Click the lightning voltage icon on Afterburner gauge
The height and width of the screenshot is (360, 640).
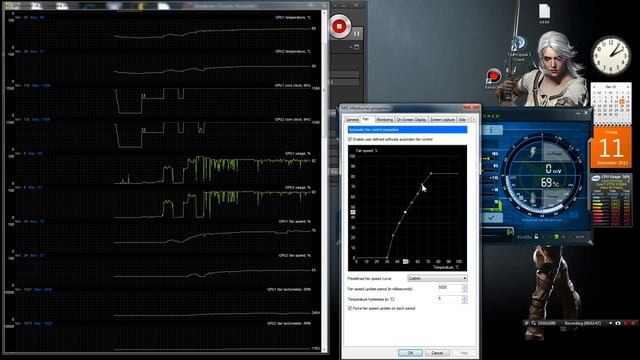coord(533,152)
